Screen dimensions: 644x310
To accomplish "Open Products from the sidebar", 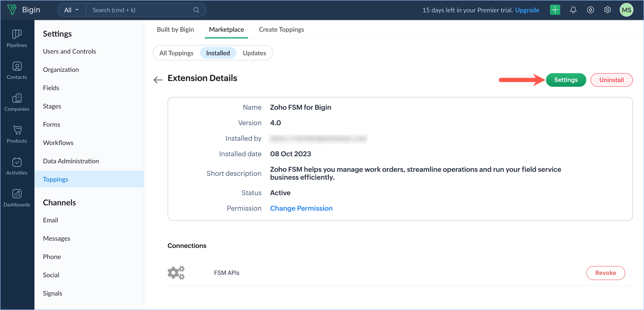I will click(x=17, y=134).
